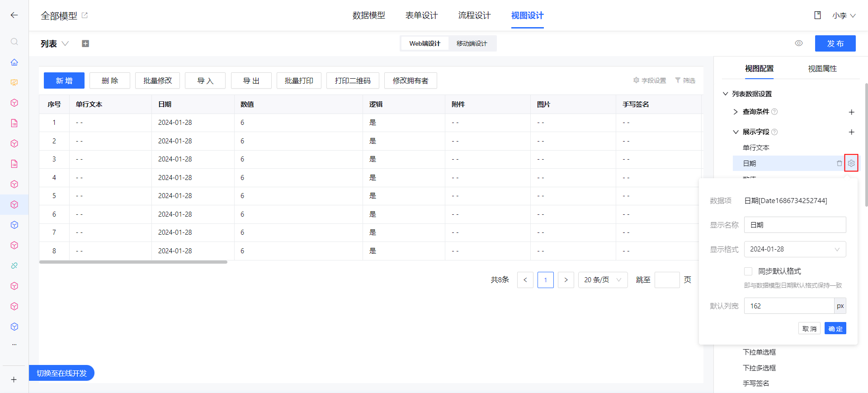The width and height of the screenshot is (868, 393).
Task: Open 字段设置 field settings
Action: 650,80
